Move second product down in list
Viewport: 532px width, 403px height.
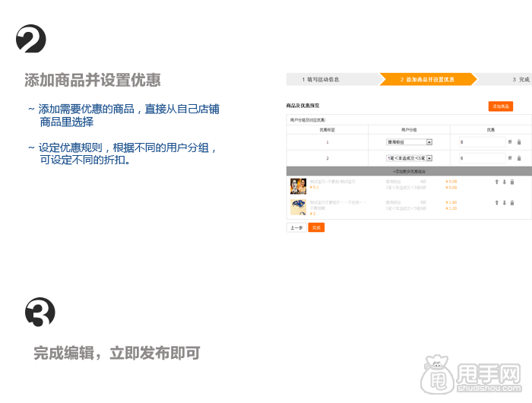tap(504, 203)
